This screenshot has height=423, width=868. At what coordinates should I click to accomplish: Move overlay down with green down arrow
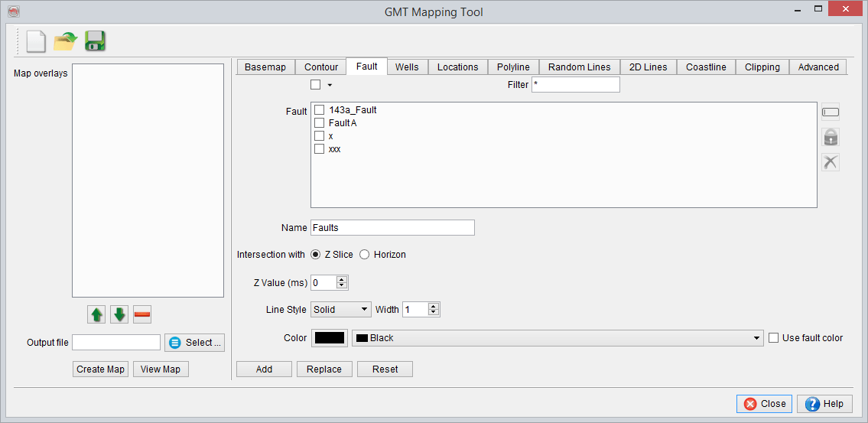point(119,314)
